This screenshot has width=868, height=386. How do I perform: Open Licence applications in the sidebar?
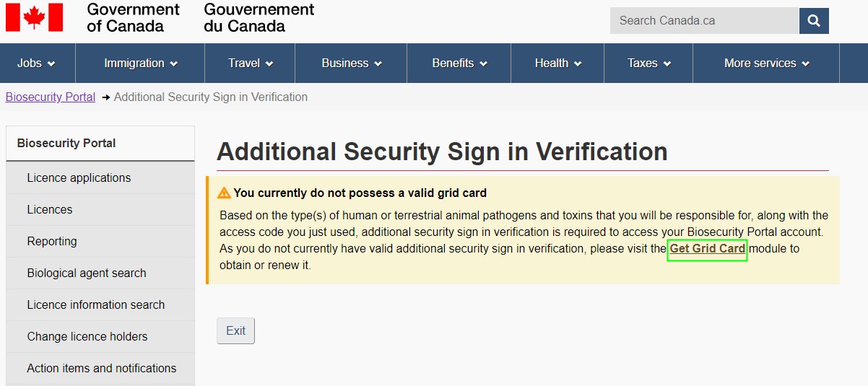[79, 178]
